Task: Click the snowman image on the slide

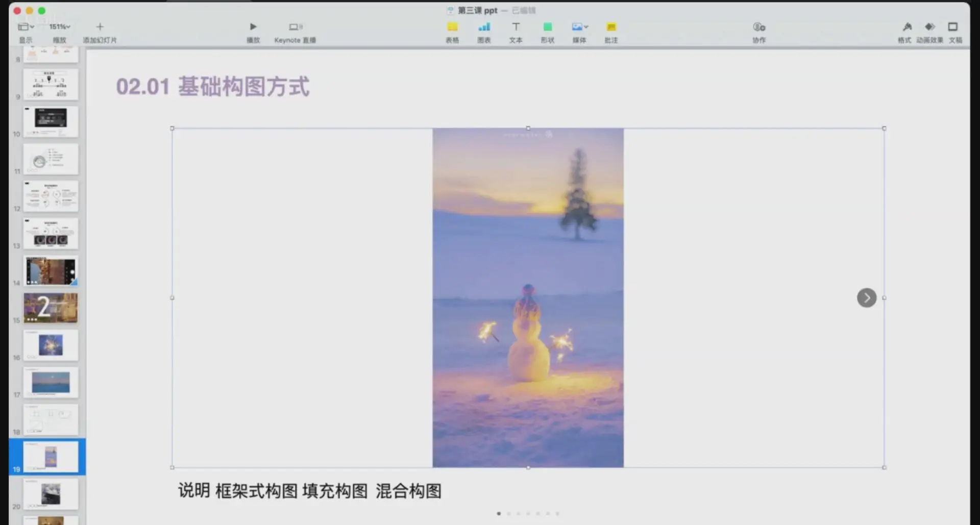Action: (528, 297)
